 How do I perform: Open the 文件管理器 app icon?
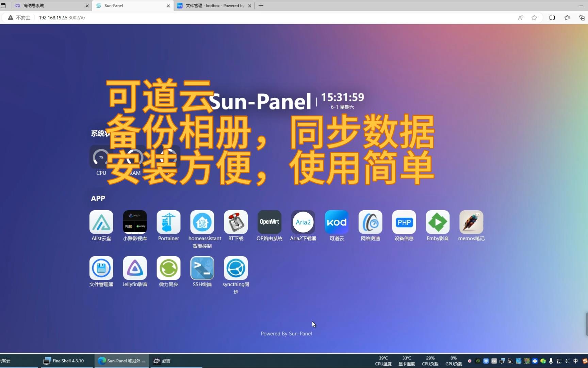point(101,268)
